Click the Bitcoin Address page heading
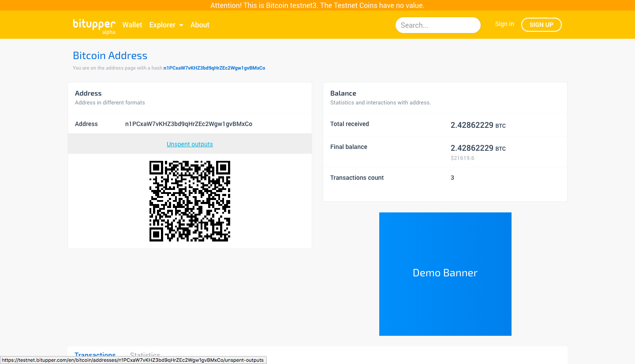Viewport: 635px width, 364px height. (110, 56)
